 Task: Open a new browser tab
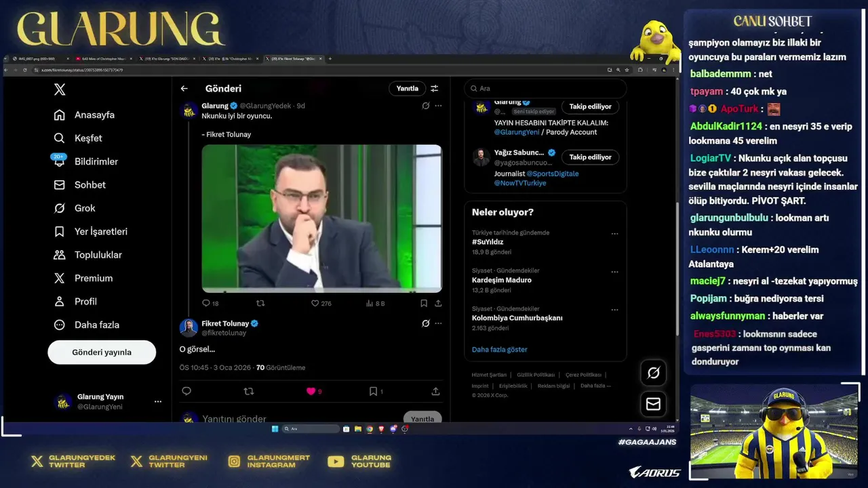(330, 59)
